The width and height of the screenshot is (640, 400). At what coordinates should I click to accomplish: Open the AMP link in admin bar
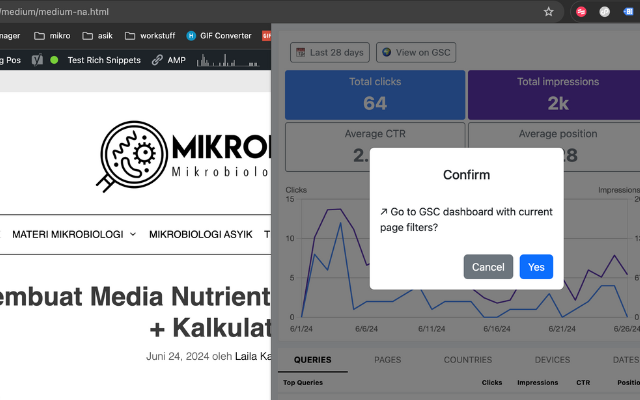pos(169,60)
